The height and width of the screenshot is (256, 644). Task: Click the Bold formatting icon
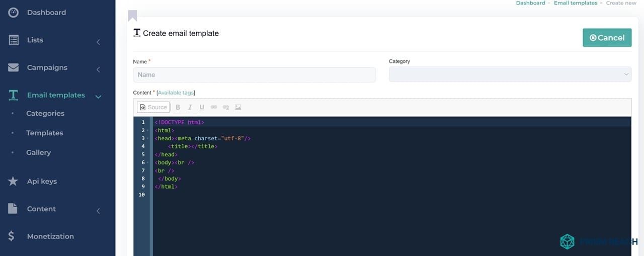pyautogui.click(x=178, y=107)
